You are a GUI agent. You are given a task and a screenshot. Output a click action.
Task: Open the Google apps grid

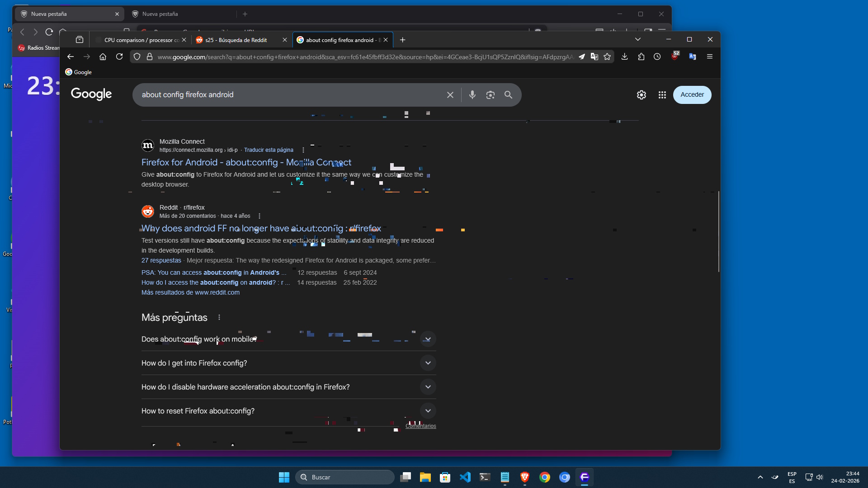coord(662,95)
